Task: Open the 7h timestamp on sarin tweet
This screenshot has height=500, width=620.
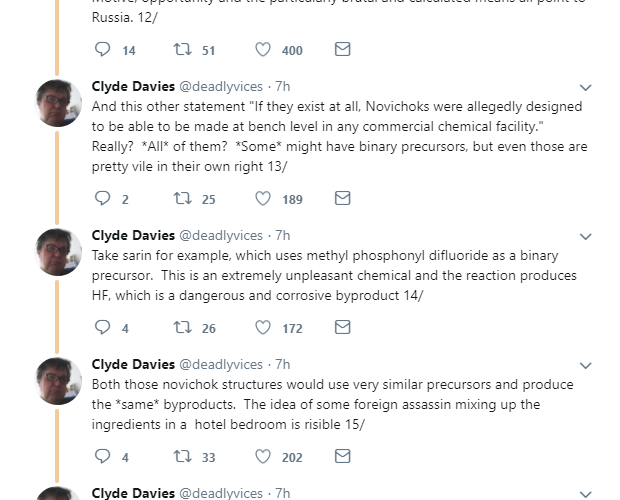Action: pos(283,236)
